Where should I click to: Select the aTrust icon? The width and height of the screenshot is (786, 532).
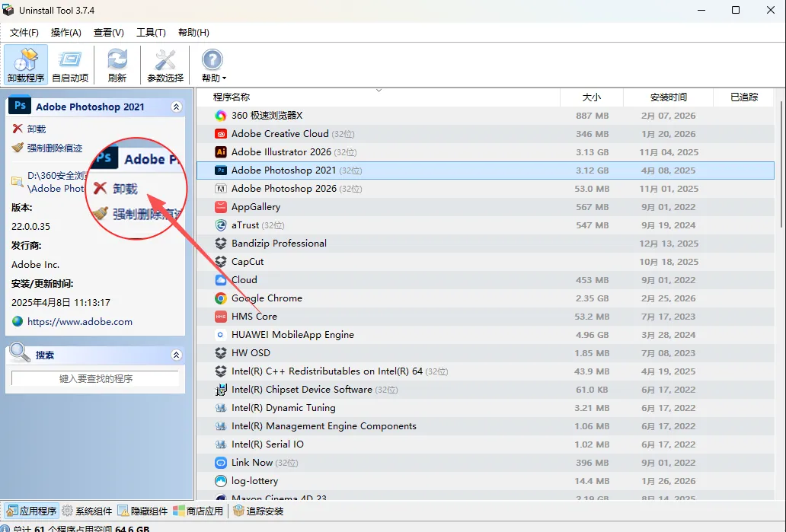221,225
